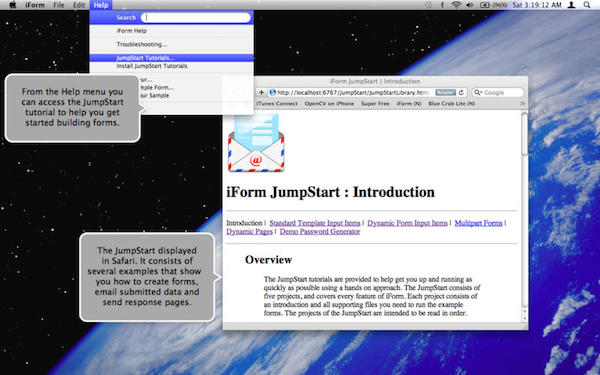Open the Google search magnifier dropdown
The width and height of the screenshot is (600, 375).
pyautogui.click(x=478, y=93)
